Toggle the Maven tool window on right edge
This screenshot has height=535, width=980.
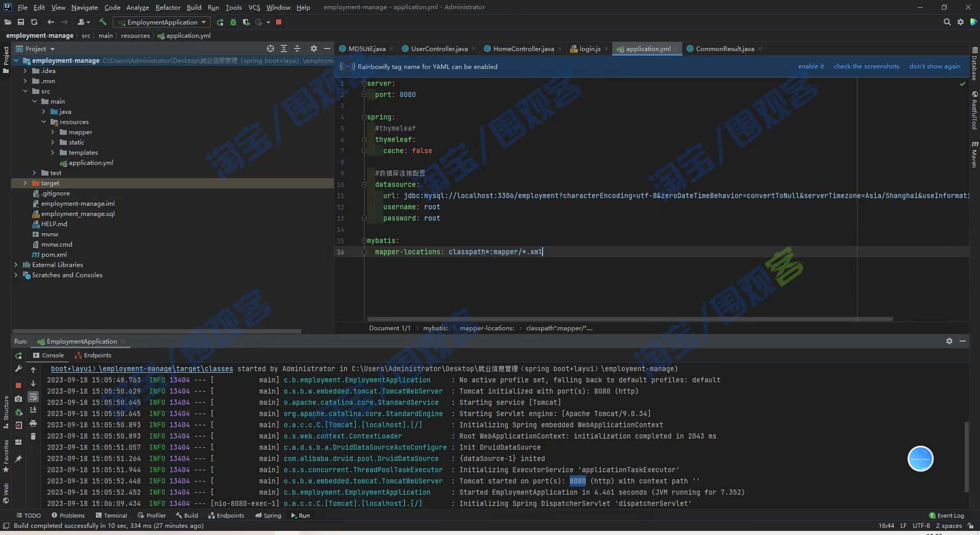click(x=974, y=155)
